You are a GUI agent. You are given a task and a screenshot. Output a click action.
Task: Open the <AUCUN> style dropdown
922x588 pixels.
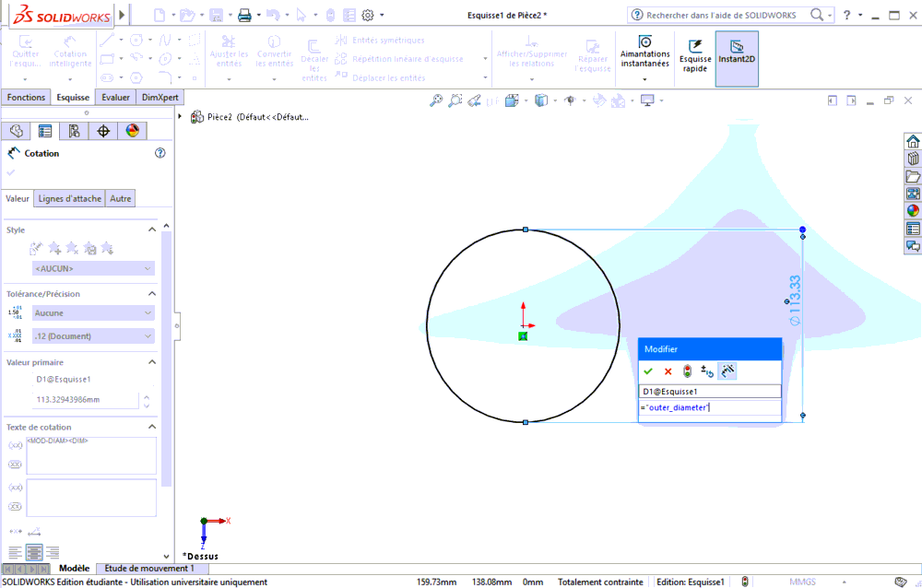(x=90, y=267)
